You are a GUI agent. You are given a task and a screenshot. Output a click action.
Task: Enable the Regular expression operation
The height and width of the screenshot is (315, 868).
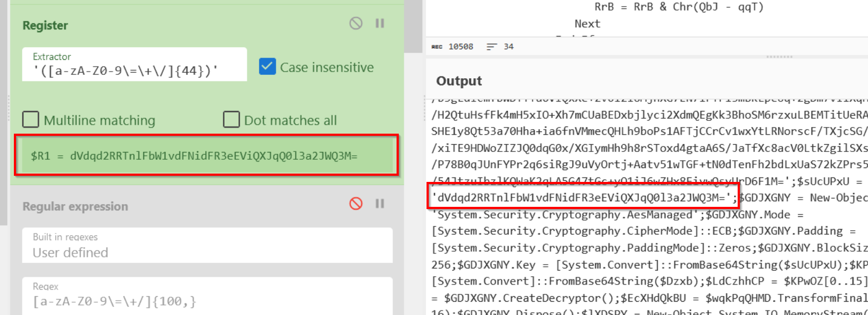pos(356,204)
